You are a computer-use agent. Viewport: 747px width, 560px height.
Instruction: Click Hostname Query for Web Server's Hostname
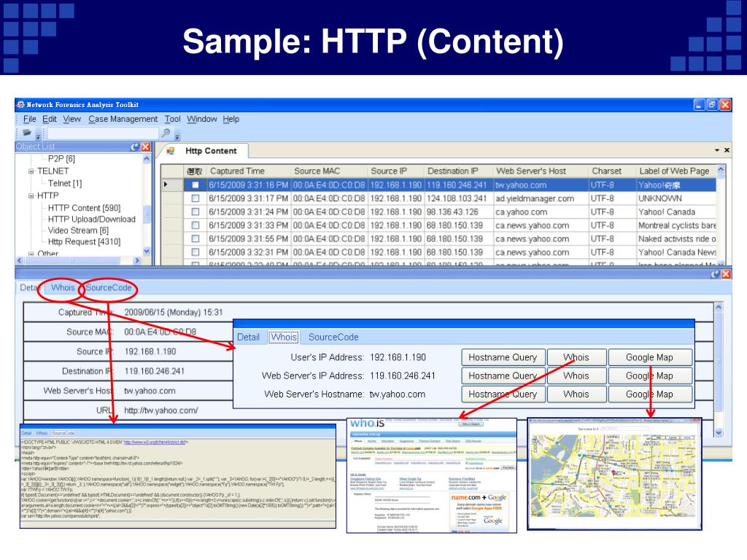click(x=503, y=394)
